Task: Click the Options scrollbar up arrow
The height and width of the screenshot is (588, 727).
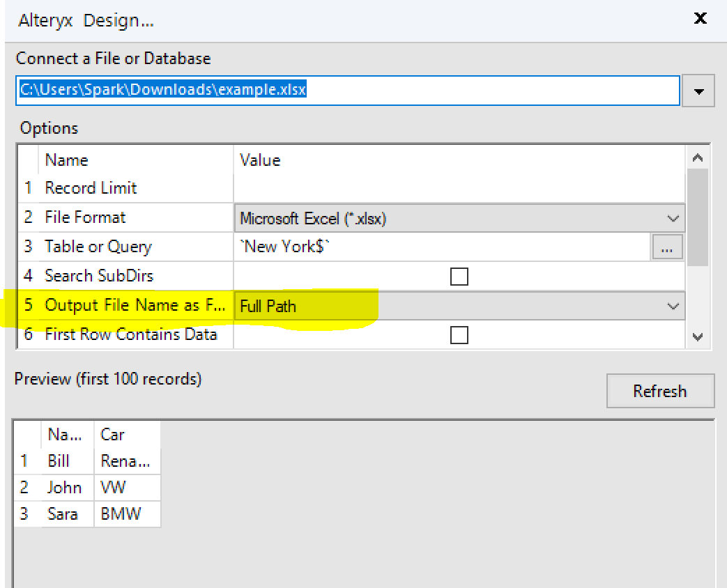Action: [x=698, y=157]
